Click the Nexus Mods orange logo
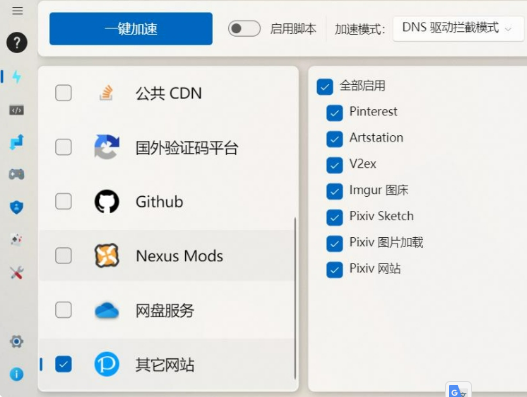Image resolution: width=527 pixels, height=397 pixels. click(x=107, y=255)
